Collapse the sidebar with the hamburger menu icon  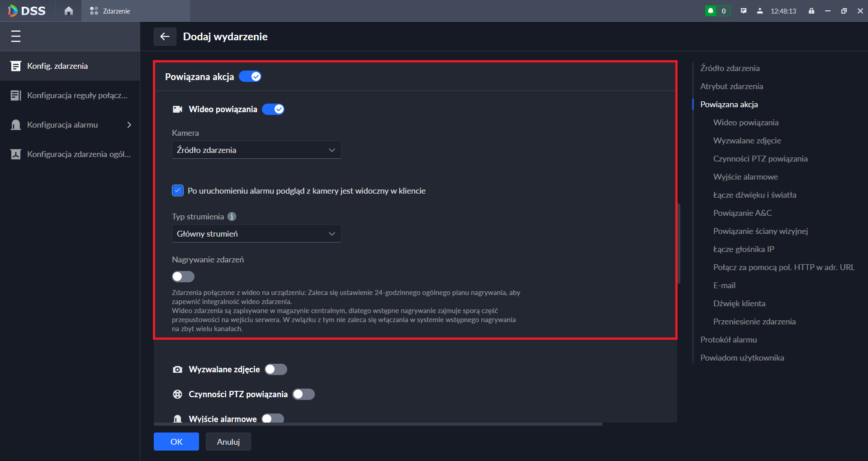16,36
